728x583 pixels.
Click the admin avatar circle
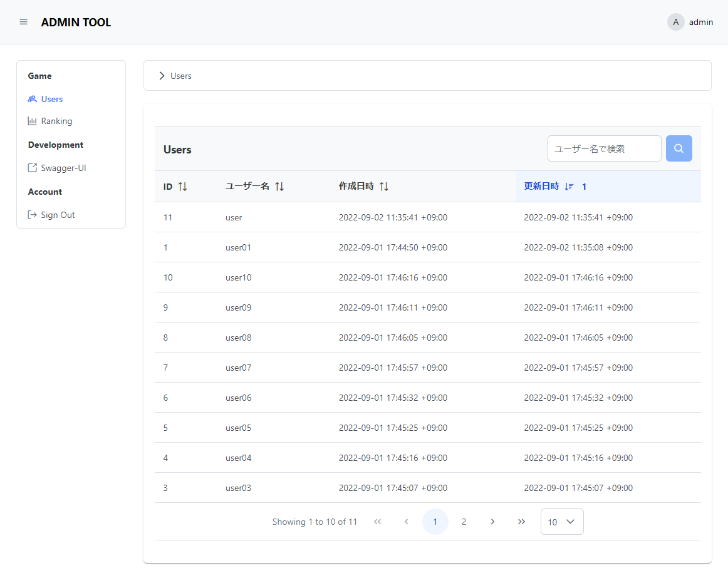coord(675,22)
